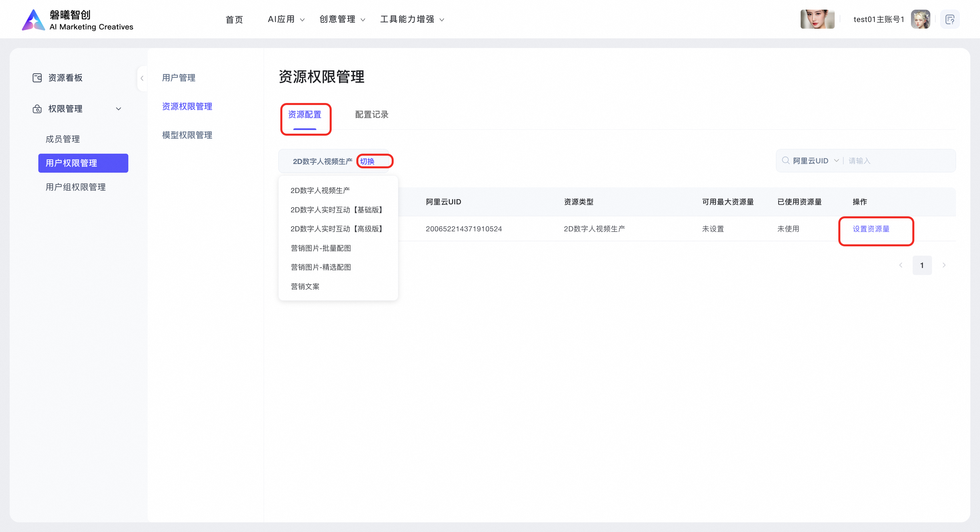Click the 切换 link
This screenshot has width=980, height=532.
pyautogui.click(x=367, y=161)
